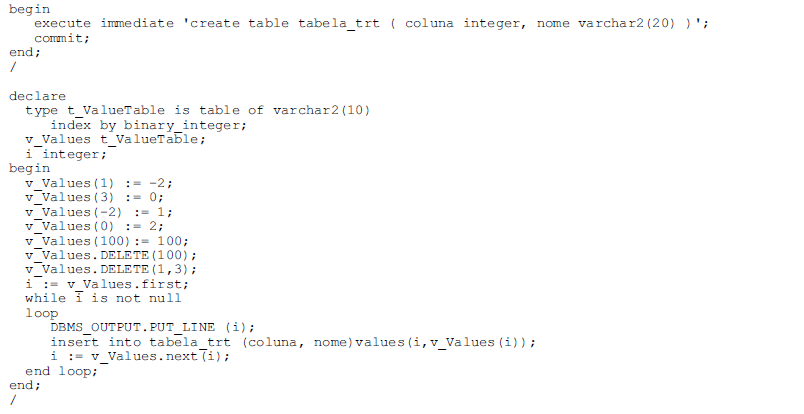Click the 'v_Values(0) := 2;' assignment
This screenshot has height=414, width=804.
point(95,226)
